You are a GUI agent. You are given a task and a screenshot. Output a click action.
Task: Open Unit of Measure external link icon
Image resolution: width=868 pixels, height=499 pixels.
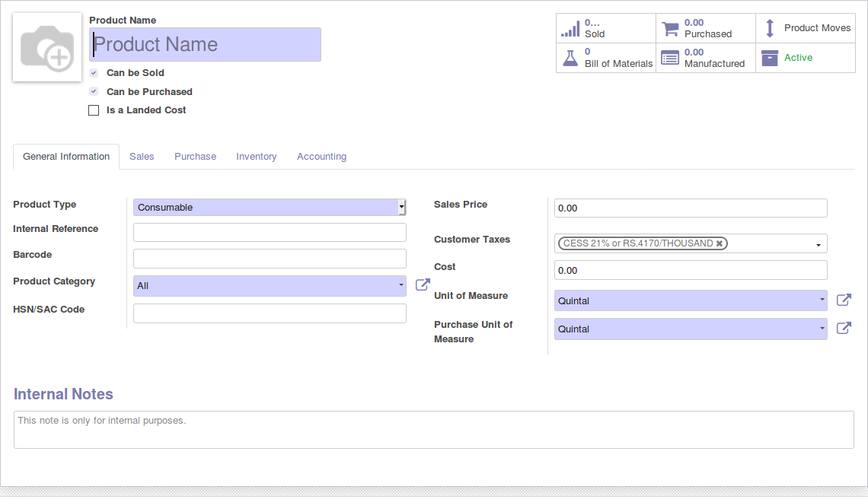[844, 300]
